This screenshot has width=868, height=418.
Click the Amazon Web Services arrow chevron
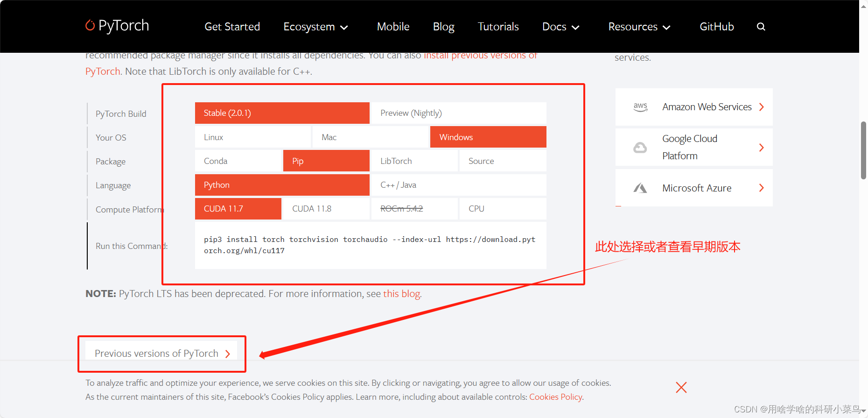coord(762,107)
